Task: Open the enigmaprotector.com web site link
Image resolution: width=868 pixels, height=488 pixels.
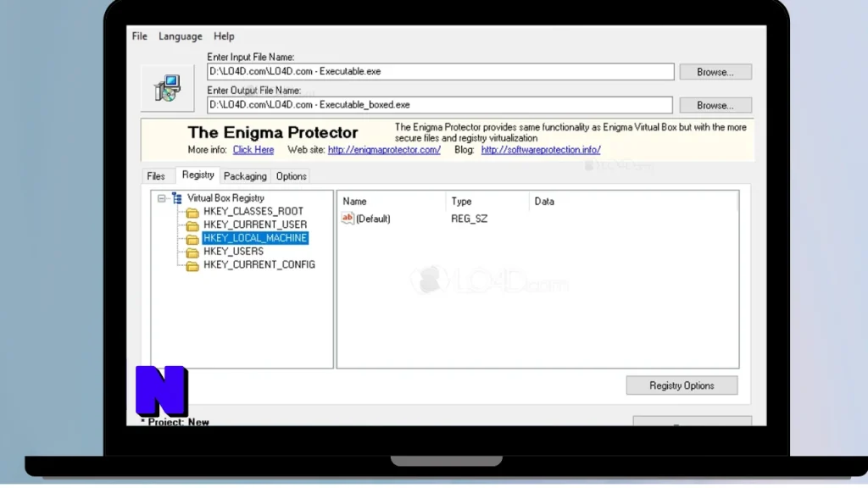Action: pos(384,149)
